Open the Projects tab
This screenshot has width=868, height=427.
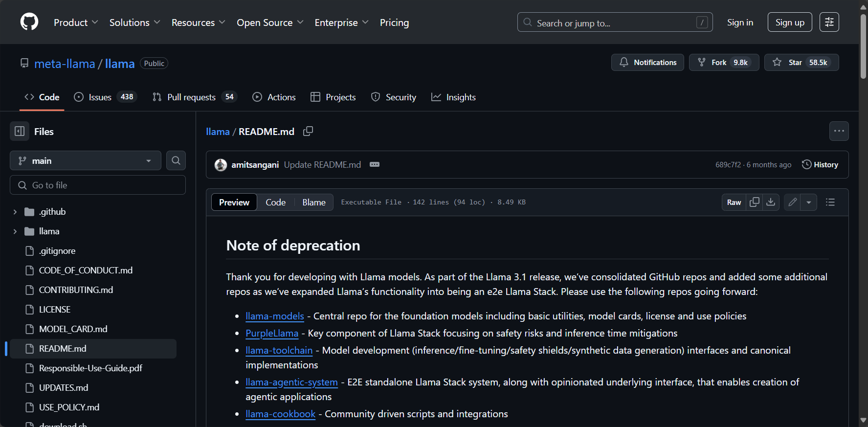[333, 97]
